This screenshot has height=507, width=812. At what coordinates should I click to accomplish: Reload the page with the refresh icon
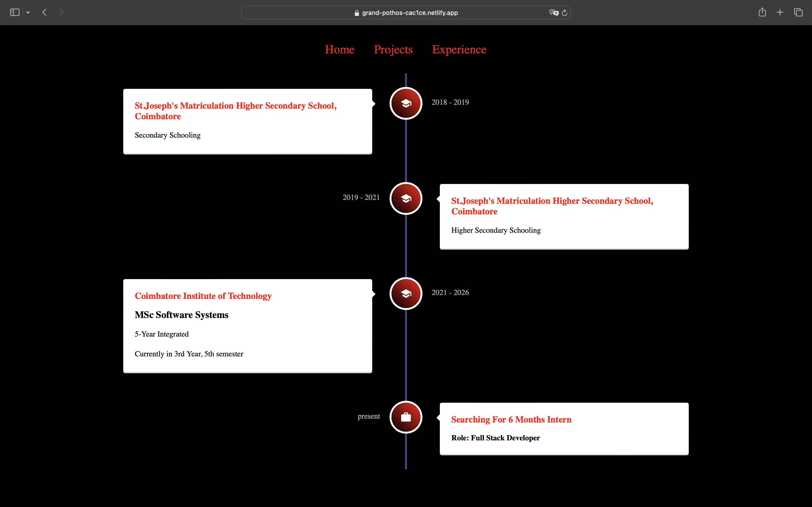pyautogui.click(x=565, y=12)
